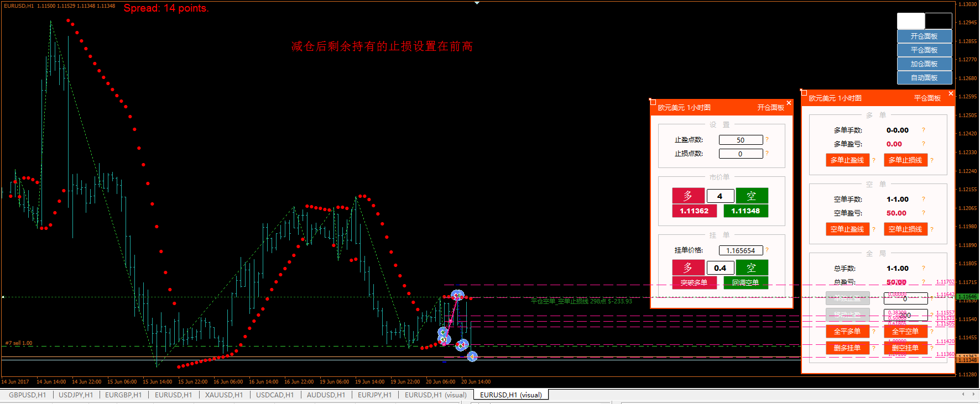Delete long pending orders via 删多挂单
This screenshot has height=404, width=980.
[x=847, y=348]
